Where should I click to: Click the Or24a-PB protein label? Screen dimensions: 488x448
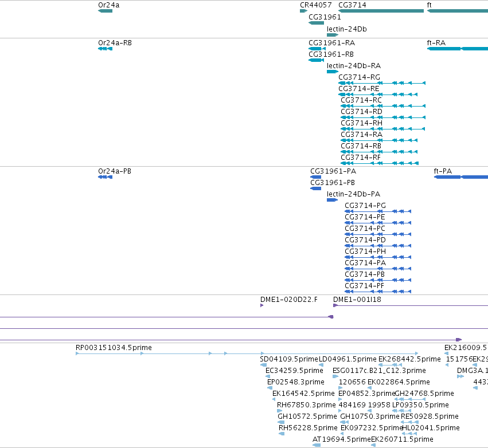(x=115, y=171)
